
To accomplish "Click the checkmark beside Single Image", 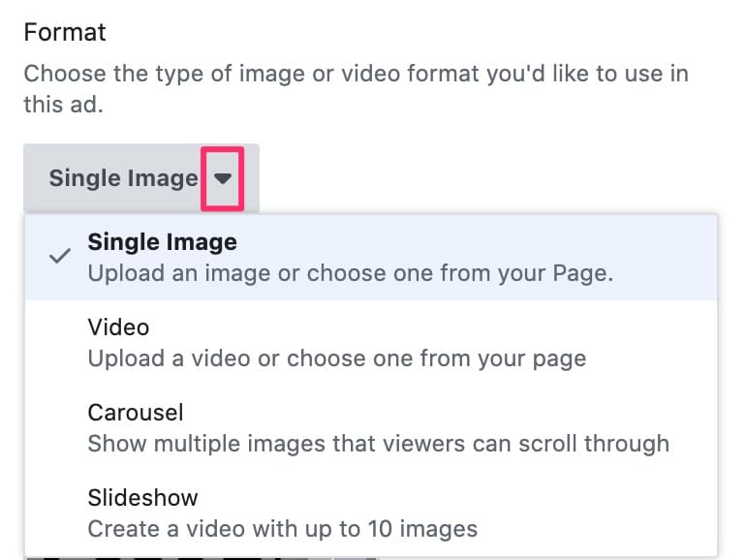I will [x=60, y=256].
